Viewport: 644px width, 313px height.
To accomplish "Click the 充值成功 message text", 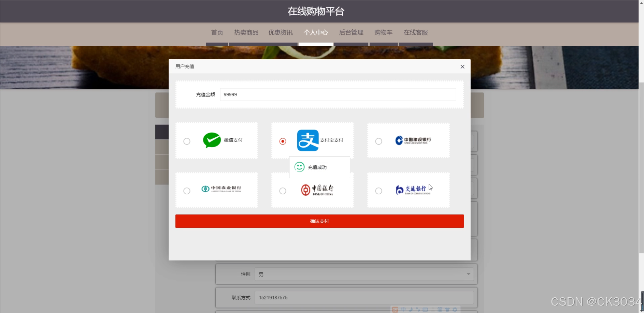I will [x=317, y=167].
